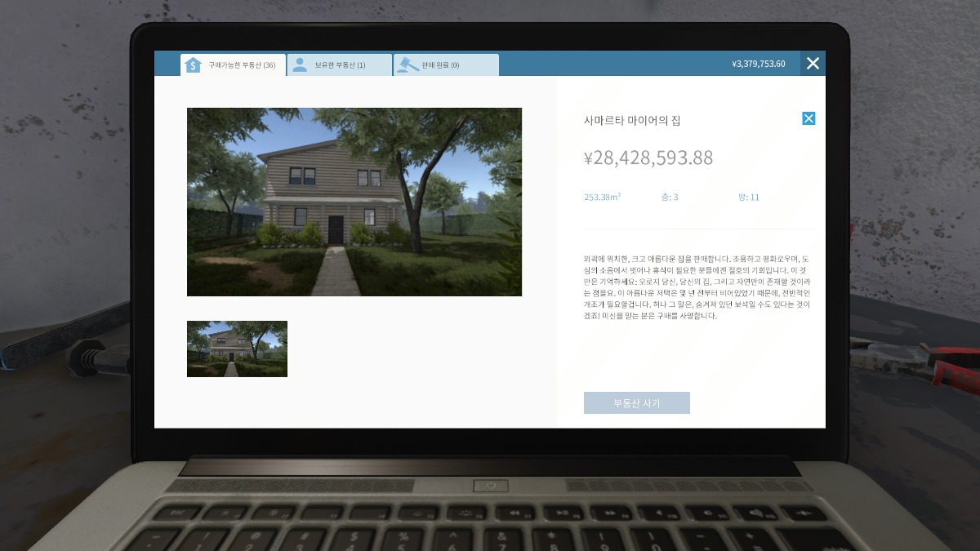Click the house dollar icon on first tab
980x551 pixels.
[193, 65]
